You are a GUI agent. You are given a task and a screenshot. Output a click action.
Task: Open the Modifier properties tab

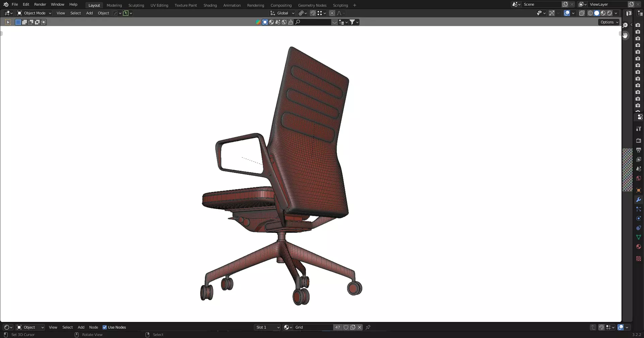click(x=639, y=200)
